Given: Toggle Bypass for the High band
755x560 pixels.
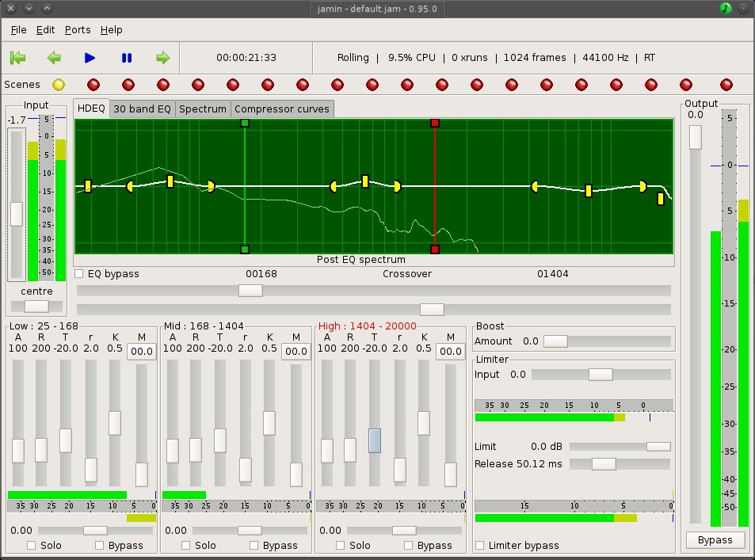Looking at the screenshot, I should pyautogui.click(x=409, y=546).
